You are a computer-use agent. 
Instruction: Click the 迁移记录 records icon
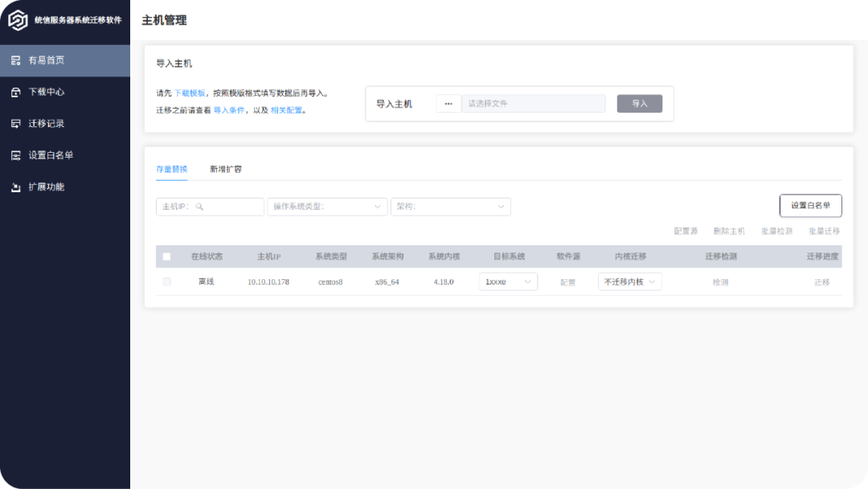coord(15,124)
